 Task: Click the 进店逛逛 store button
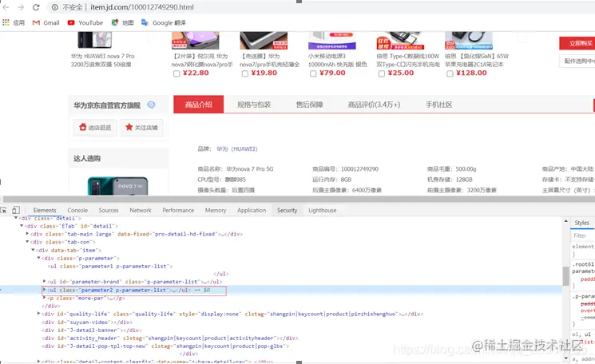click(x=95, y=128)
